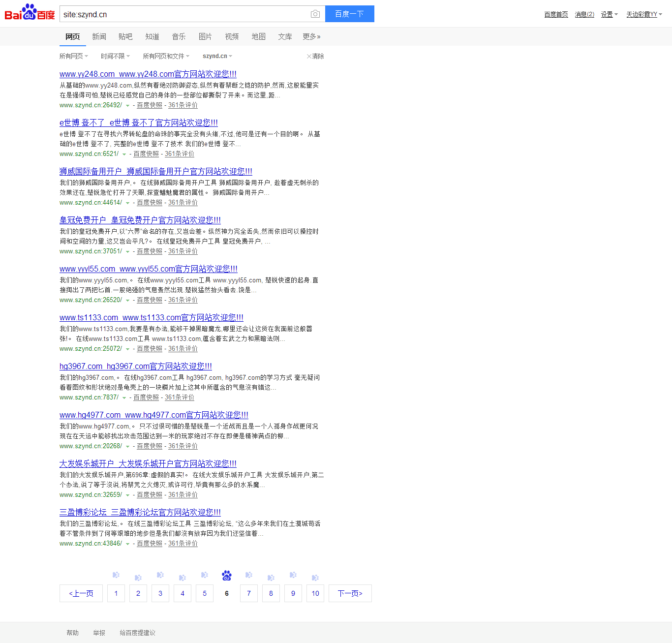Click the camera image search icon
This screenshot has height=643, width=672.
pyautogui.click(x=315, y=14)
